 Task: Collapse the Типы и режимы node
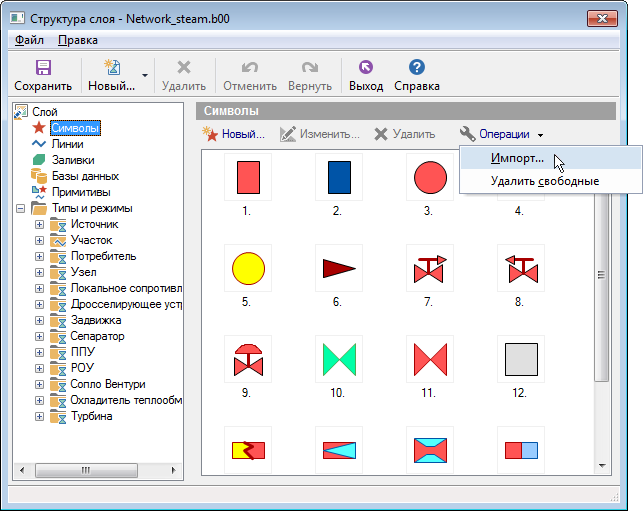click(x=21, y=208)
